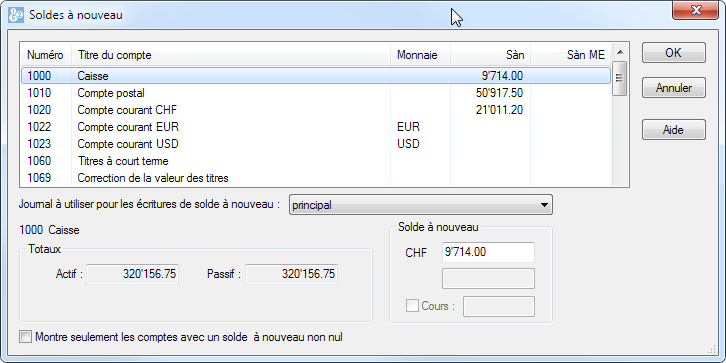The height and width of the screenshot is (363, 726).
Task: Select the Compte courant EUR row
Action: pos(316,127)
